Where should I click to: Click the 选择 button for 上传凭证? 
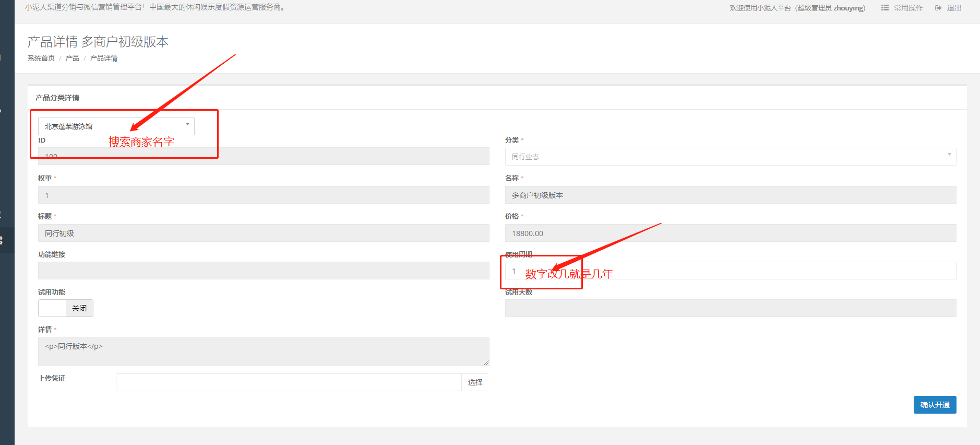tap(475, 382)
